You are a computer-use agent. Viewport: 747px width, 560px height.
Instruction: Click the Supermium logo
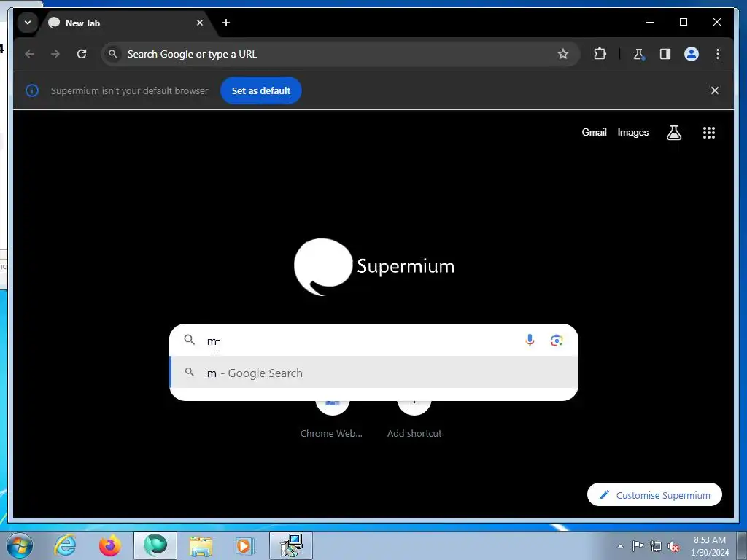coord(374,267)
